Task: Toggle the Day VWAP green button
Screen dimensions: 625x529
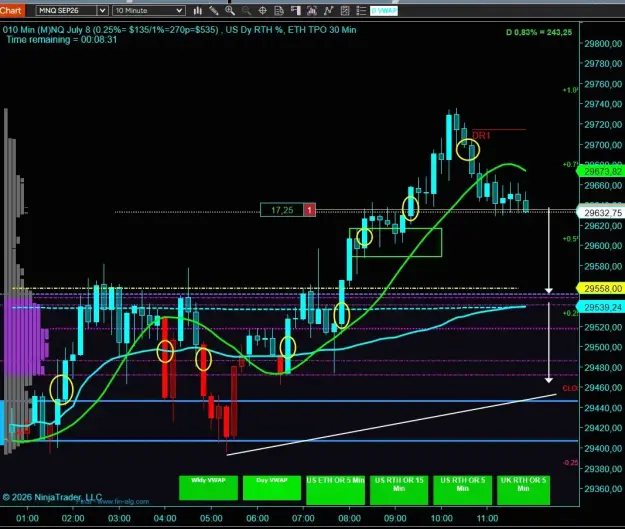Action: coord(272,488)
